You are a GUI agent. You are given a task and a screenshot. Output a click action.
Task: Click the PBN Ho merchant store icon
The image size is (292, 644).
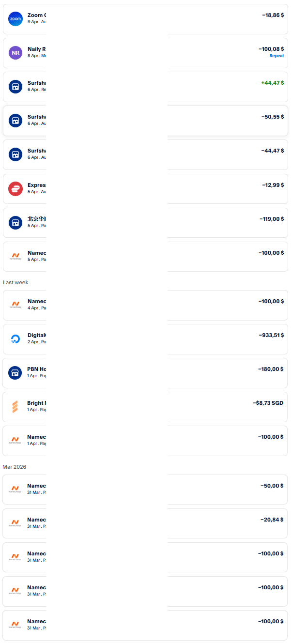[x=15, y=372]
